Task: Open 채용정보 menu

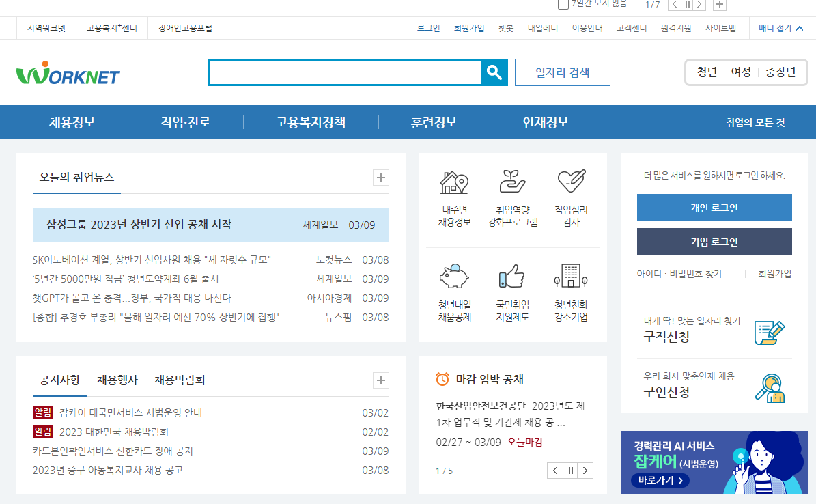Action: [72, 122]
